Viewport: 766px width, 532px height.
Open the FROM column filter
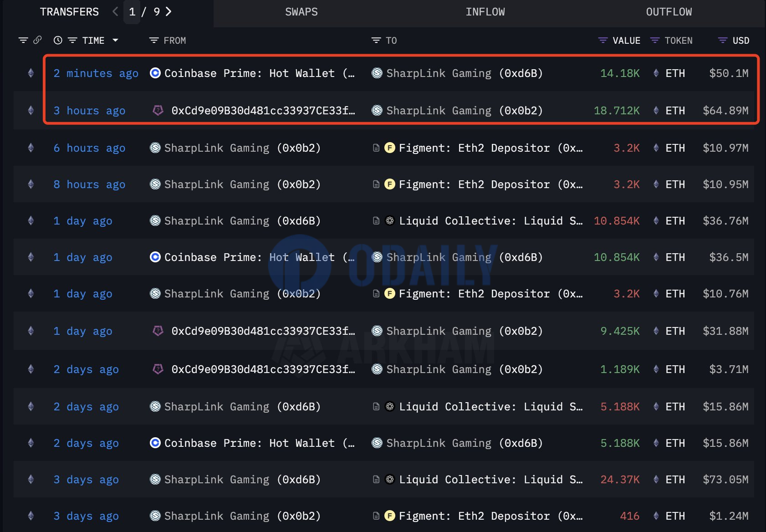154,41
